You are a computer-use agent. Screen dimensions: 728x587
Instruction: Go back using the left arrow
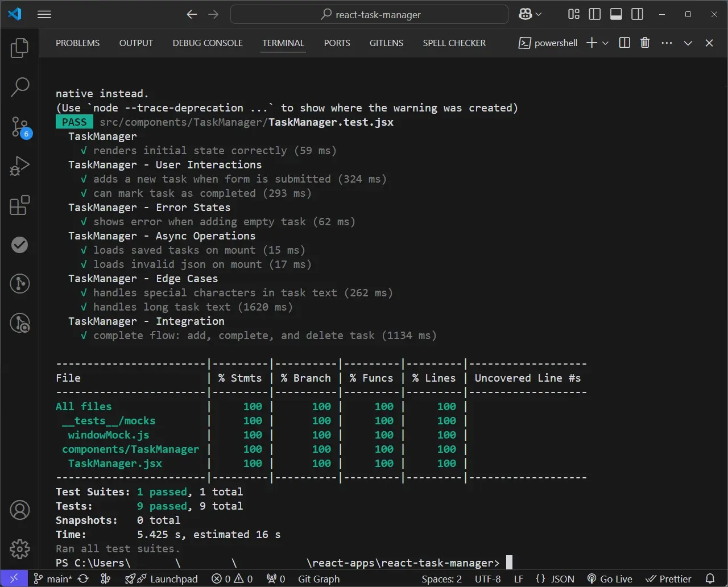[x=192, y=15]
